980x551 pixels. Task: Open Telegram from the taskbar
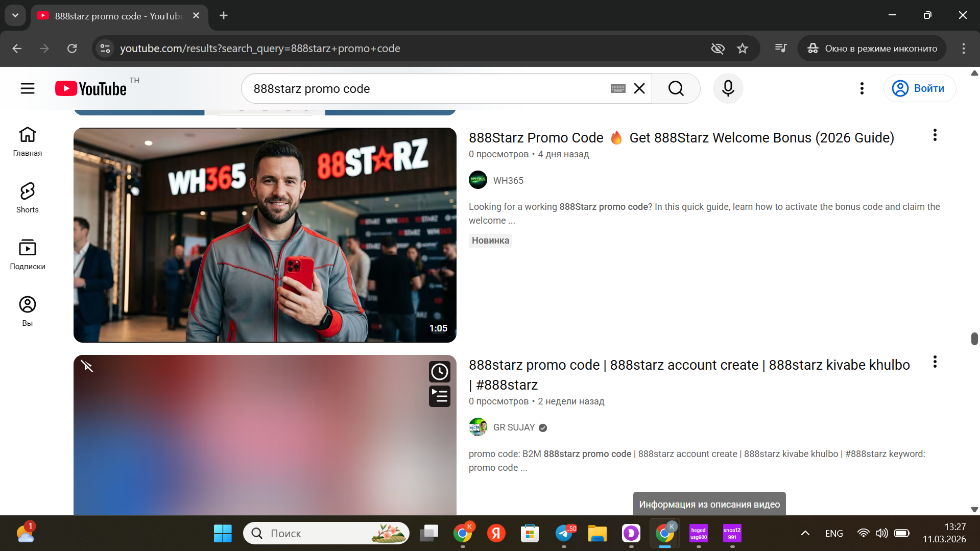pos(564,533)
